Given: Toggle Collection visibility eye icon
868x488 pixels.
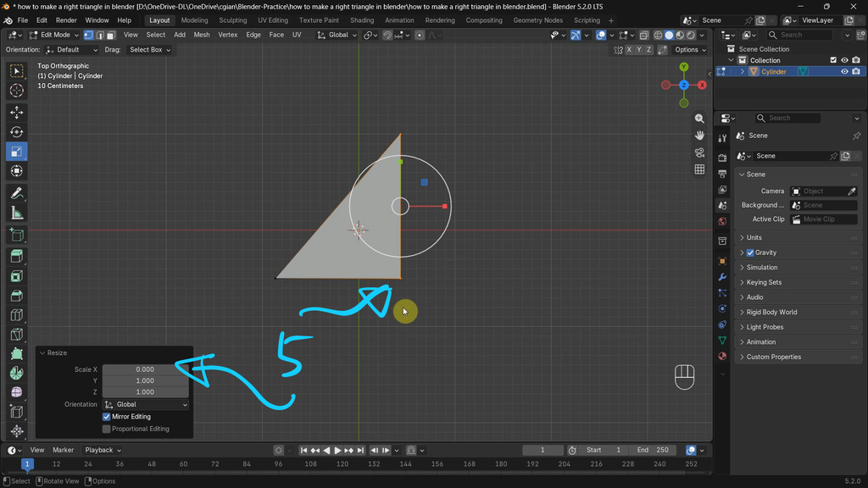Looking at the screenshot, I should (844, 60).
